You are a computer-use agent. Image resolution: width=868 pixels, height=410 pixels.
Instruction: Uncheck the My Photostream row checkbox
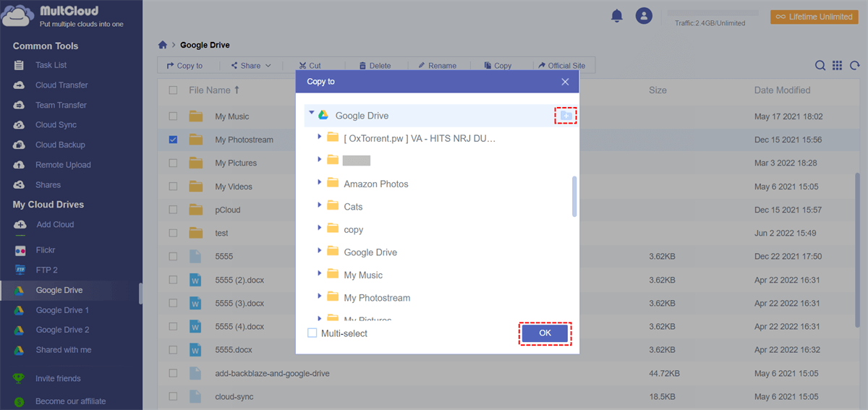pyautogui.click(x=173, y=140)
